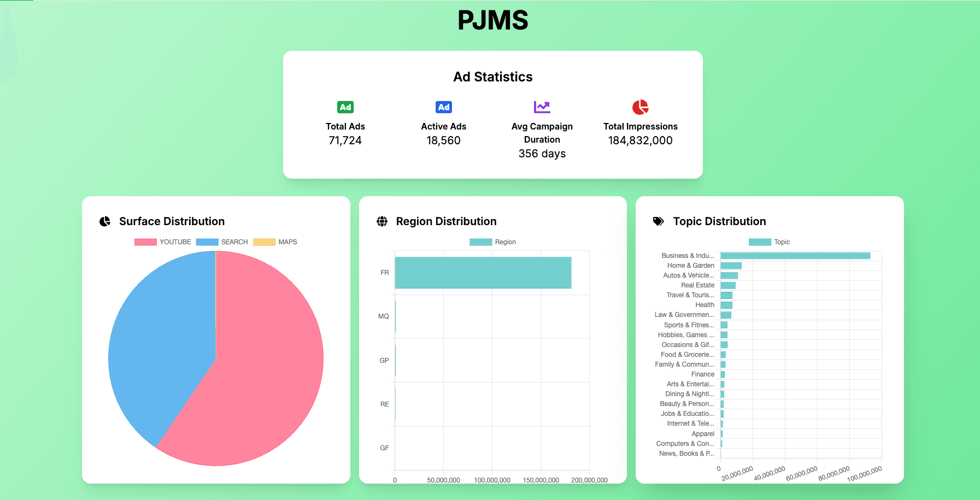Screen dimensions: 980x500
Task: Click the PJMS page title
Action: 493,20
